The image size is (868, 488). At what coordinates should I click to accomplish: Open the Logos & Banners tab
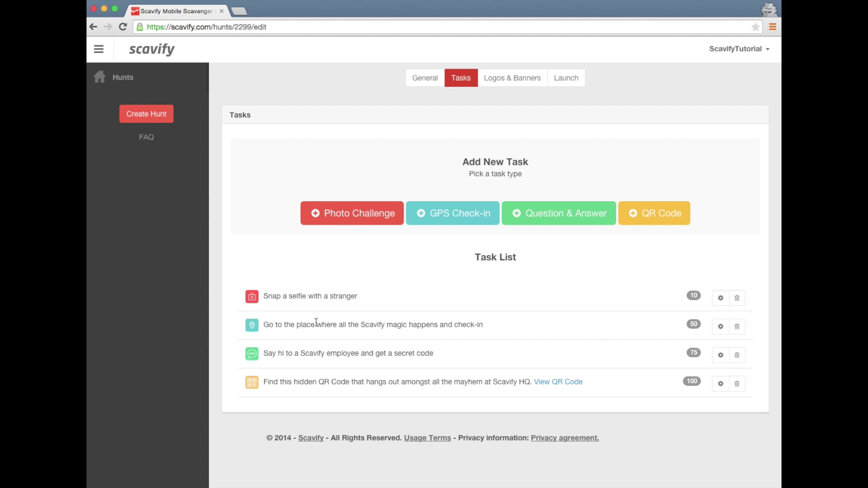tap(512, 78)
